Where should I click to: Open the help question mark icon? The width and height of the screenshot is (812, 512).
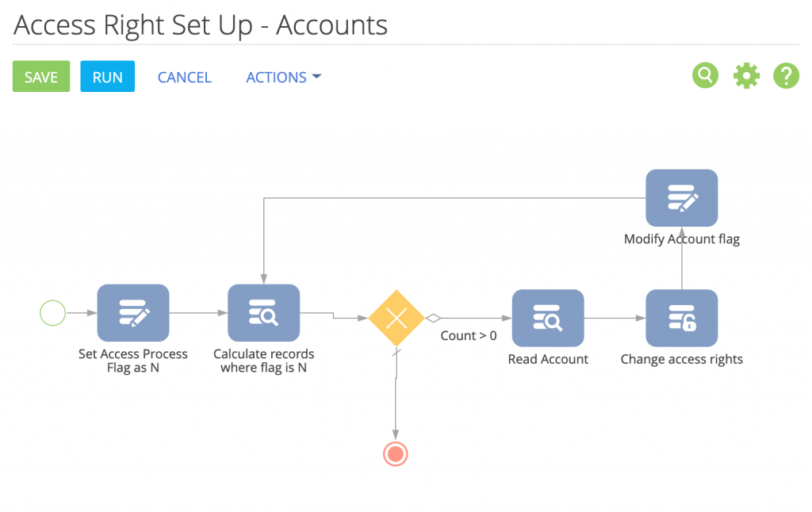pyautogui.click(x=786, y=76)
